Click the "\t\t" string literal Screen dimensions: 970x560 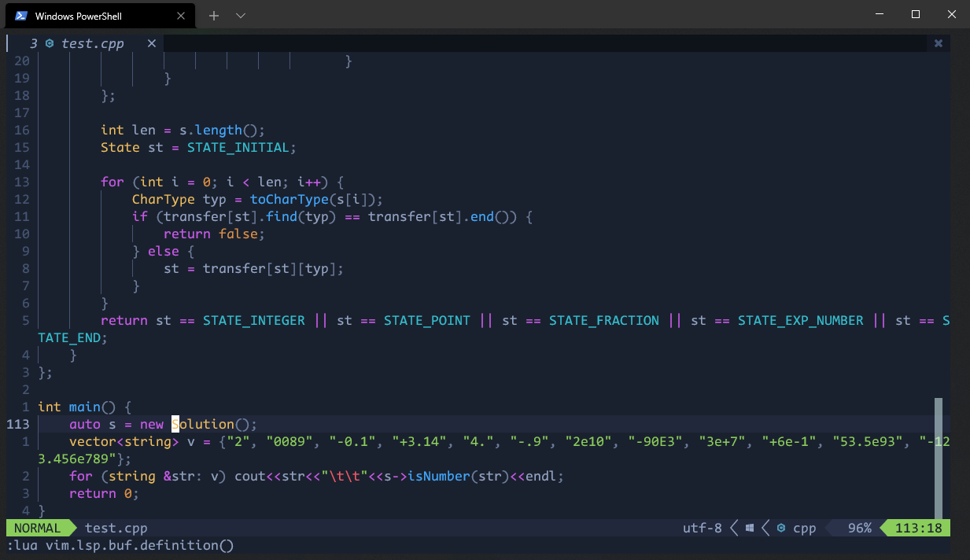click(x=344, y=476)
